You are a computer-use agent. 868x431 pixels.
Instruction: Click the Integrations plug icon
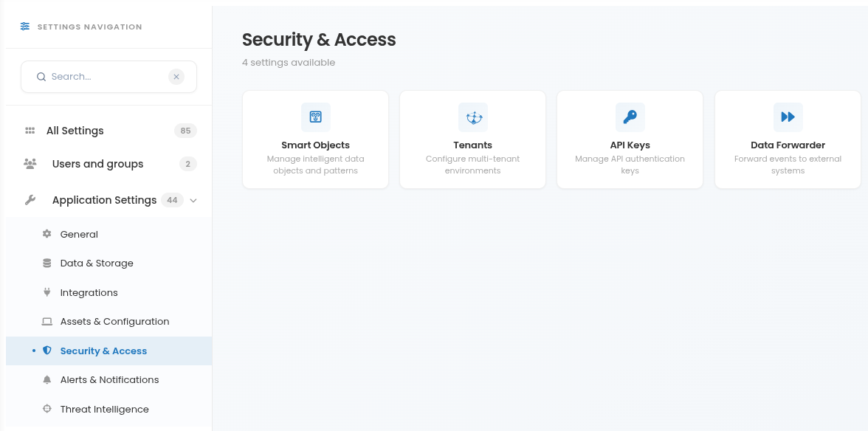click(x=47, y=292)
